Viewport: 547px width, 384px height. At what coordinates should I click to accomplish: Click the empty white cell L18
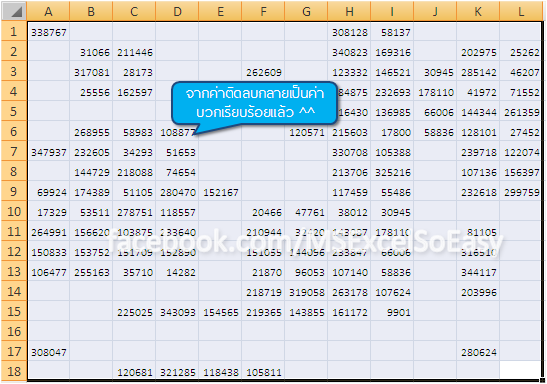pos(520,370)
